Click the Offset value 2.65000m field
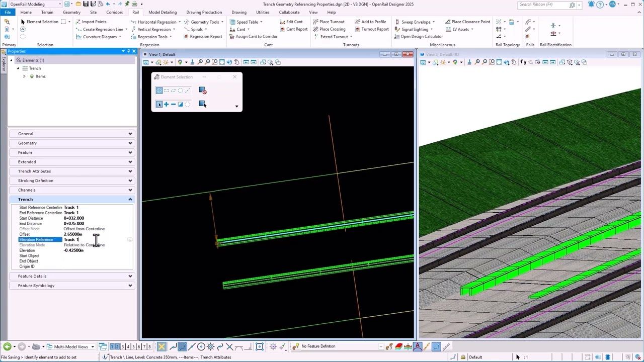 pos(98,234)
